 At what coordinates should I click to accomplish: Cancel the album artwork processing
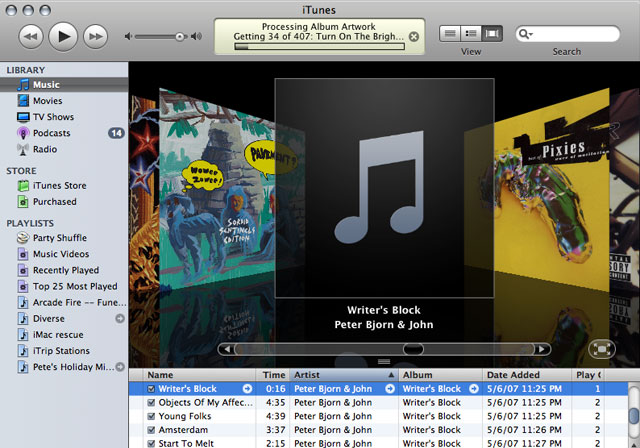click(414, 37)
